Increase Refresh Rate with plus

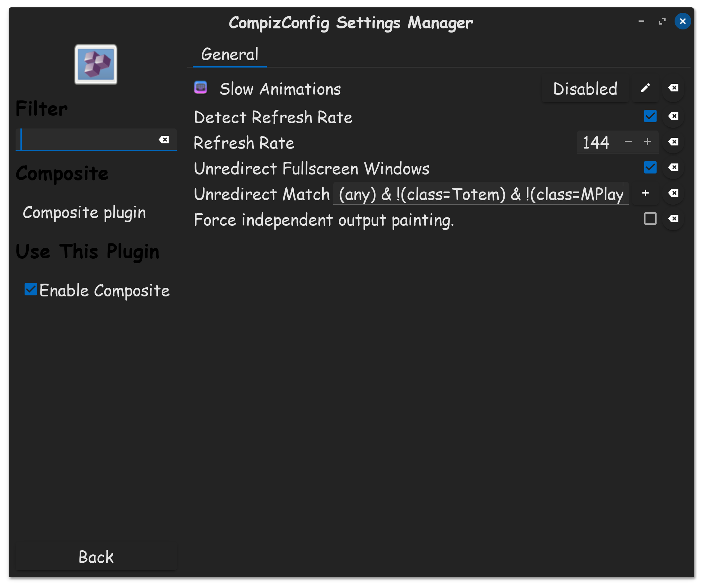point(647,142)
